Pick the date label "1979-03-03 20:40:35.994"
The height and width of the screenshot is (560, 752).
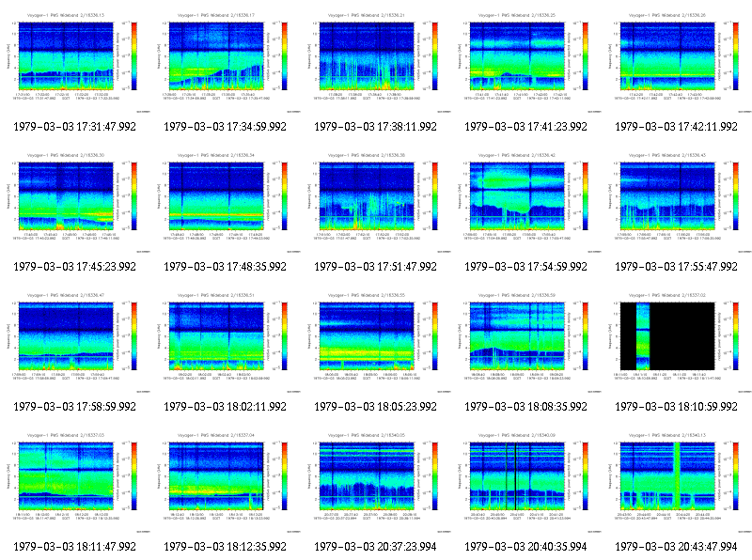pos(526,547)
